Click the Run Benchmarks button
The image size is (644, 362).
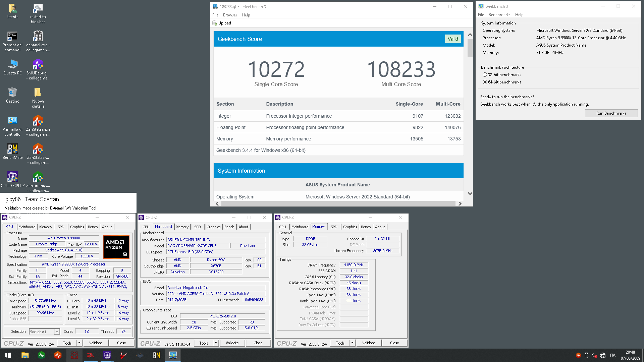click(611, 113)
